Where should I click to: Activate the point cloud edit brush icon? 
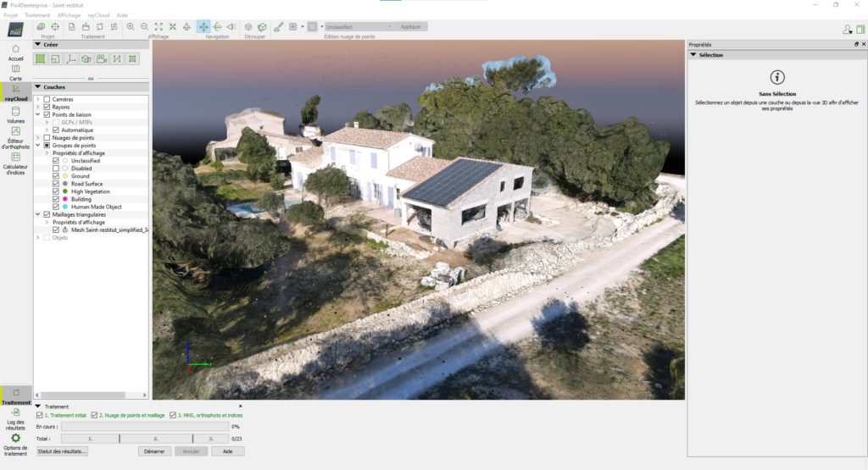tap(278, 26)
